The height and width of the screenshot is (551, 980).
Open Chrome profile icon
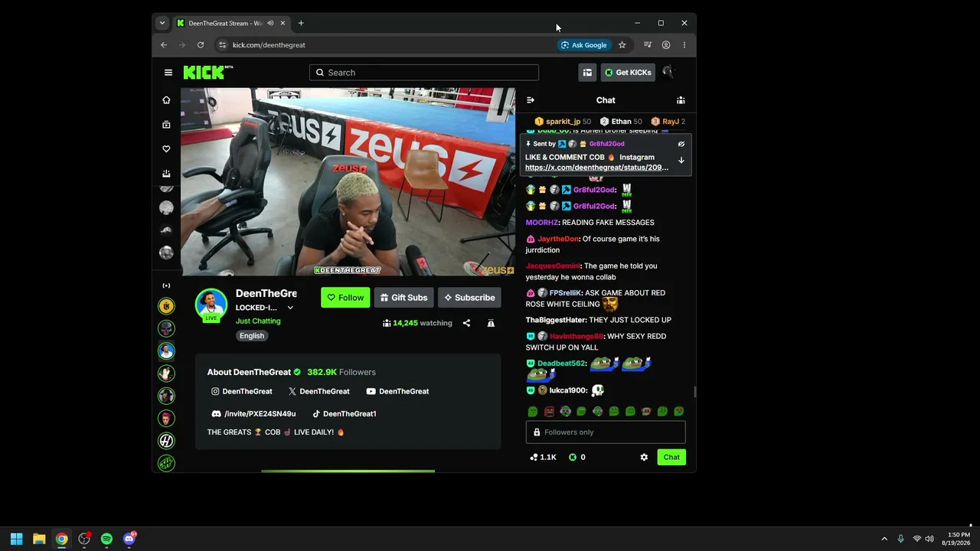pyautogui.click(x=666, y=45)
